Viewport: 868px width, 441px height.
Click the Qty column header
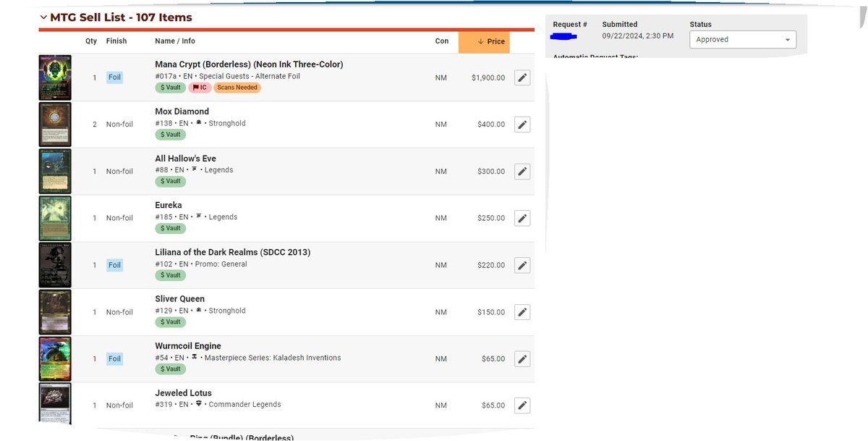coord(91,41)
